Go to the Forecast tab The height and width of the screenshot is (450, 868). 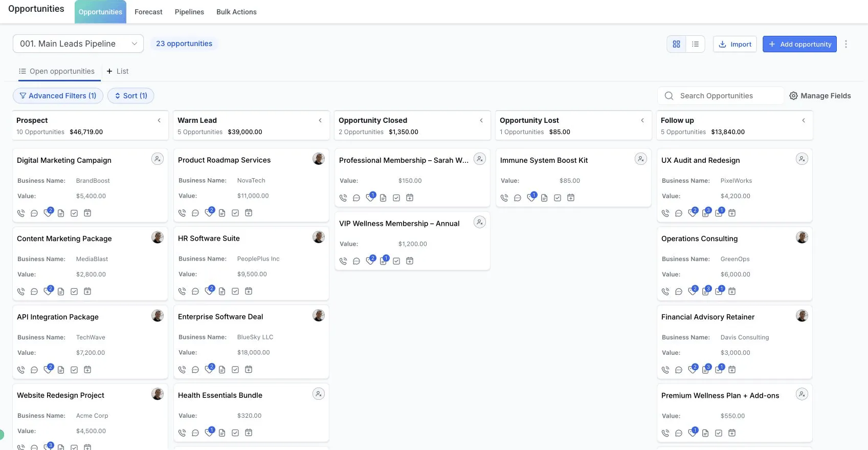pyautogui.click(x=148, y=12)
